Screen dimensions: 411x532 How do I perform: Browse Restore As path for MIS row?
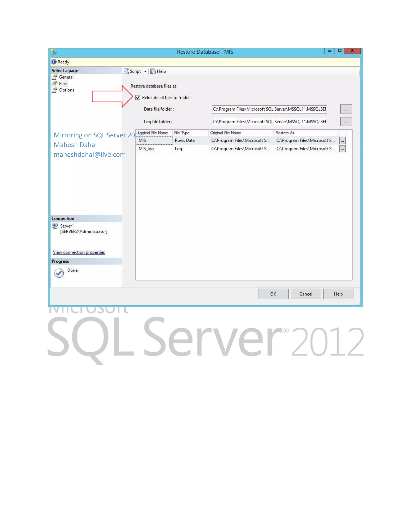pyautogui.click(x=342, y=141)
